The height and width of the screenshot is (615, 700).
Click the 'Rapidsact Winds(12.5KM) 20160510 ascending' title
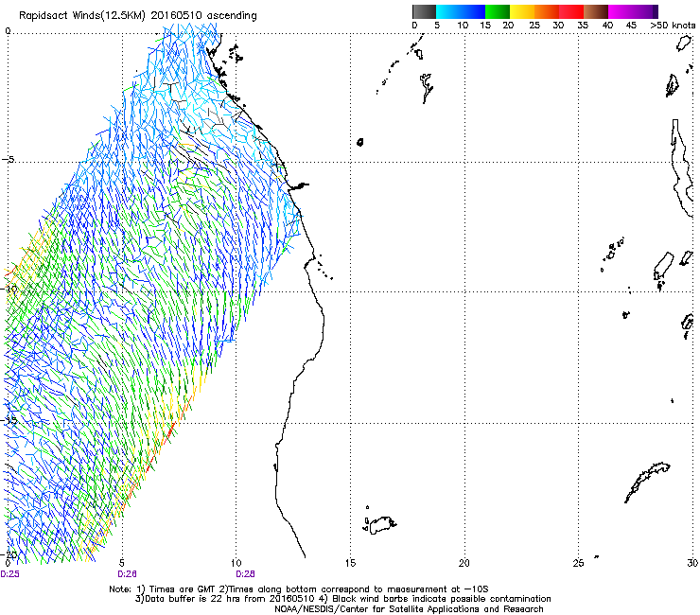click(138, 16)
